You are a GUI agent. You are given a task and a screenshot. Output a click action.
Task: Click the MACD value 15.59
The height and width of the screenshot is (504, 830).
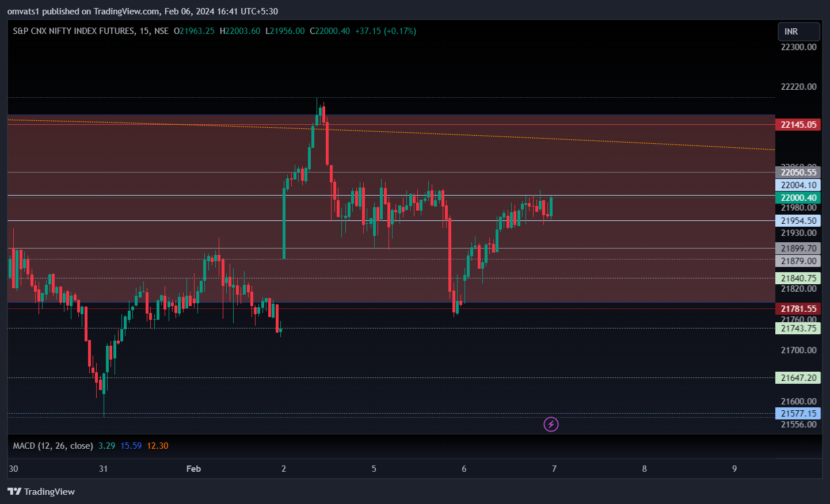pos(131,446)
